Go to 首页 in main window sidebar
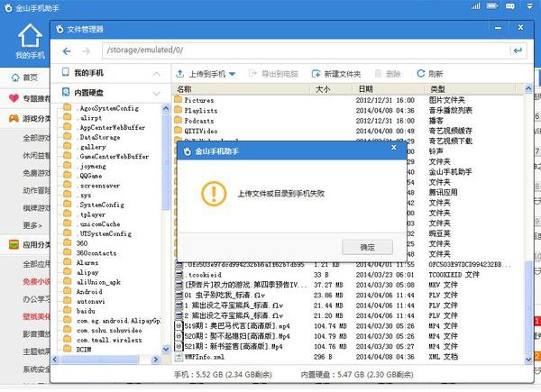The height and width of the screenshot is (392, 541). pyautogui.click(x=24, y=77)
